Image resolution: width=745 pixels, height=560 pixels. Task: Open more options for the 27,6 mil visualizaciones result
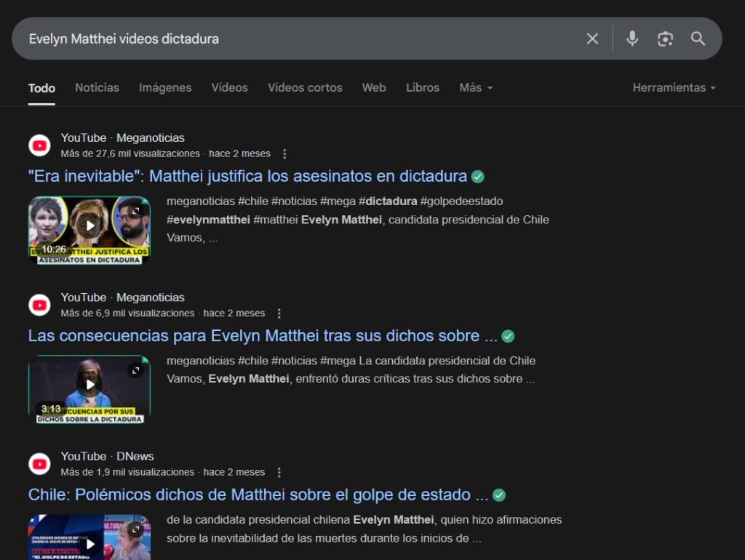pos(284,154)
